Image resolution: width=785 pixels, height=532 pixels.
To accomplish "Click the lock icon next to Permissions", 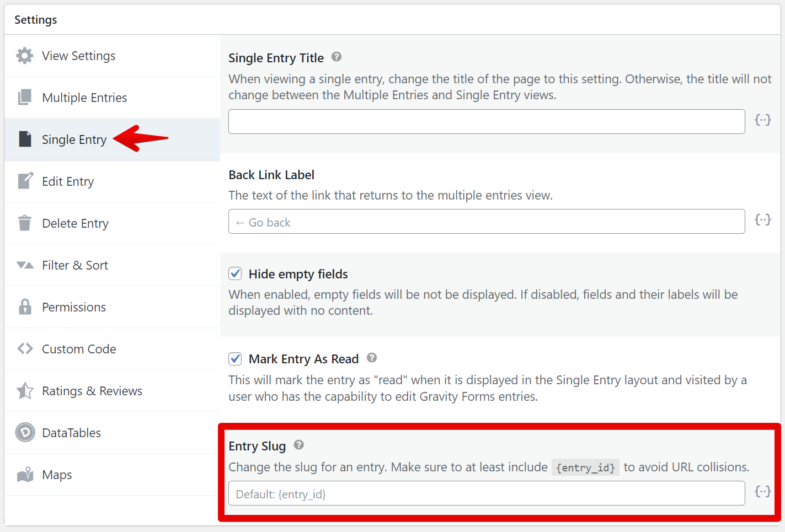I will 25,307.
